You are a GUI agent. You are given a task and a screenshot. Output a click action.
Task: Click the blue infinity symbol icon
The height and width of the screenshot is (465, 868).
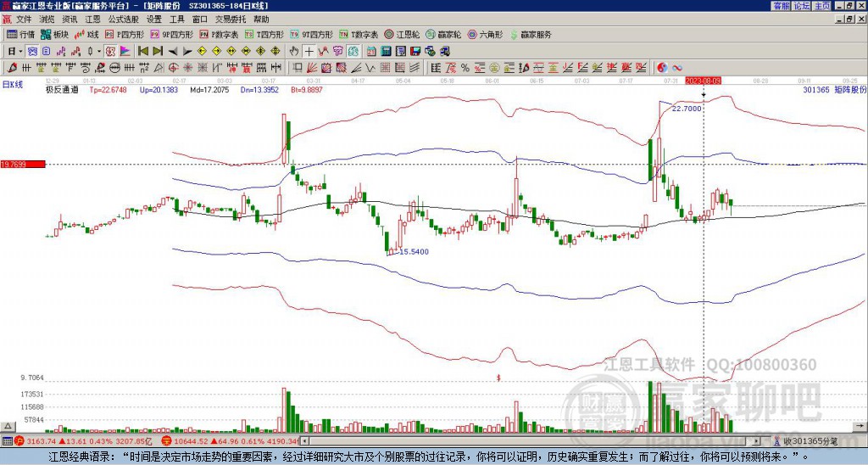tap(677, 68)
